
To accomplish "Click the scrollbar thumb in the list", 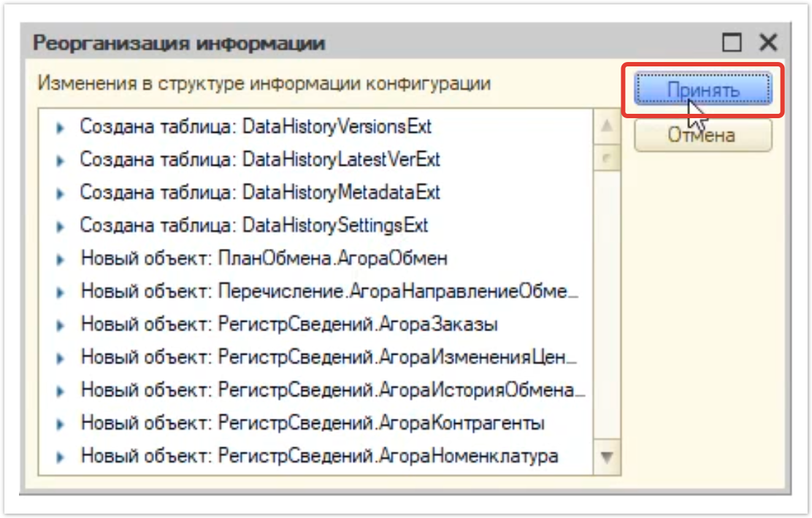I will pos(607,157).
